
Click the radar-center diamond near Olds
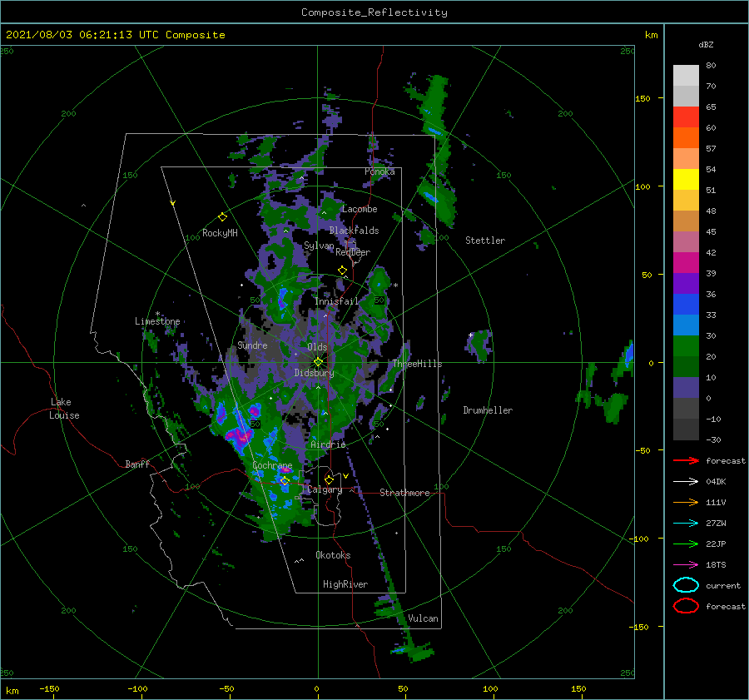click(x=318, y=362)
